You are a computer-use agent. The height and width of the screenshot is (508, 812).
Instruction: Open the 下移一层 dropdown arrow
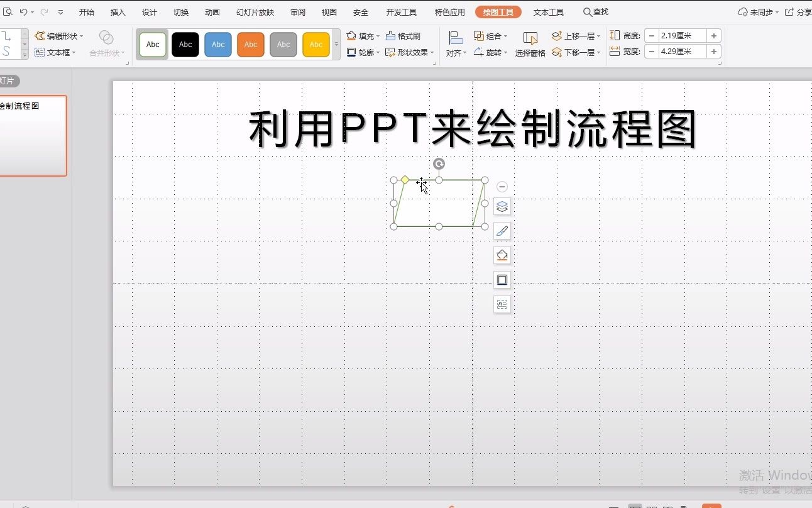coord(599,53)
